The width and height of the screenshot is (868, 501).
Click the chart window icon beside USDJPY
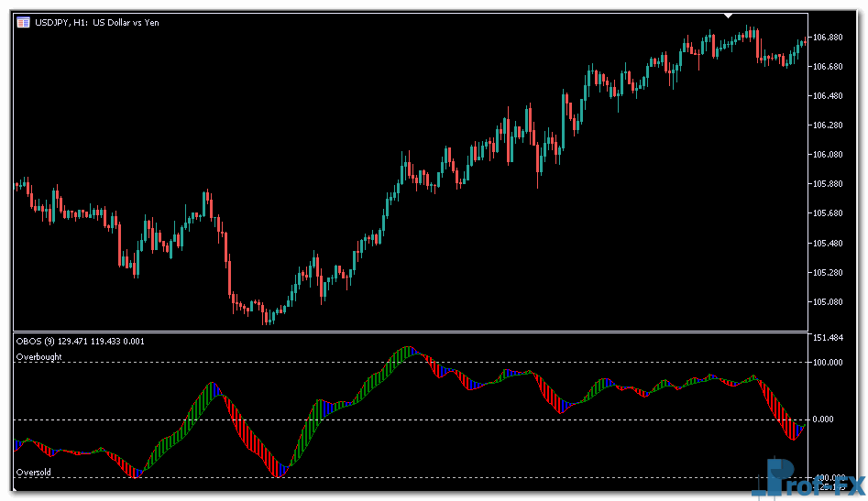coord(22,22)
